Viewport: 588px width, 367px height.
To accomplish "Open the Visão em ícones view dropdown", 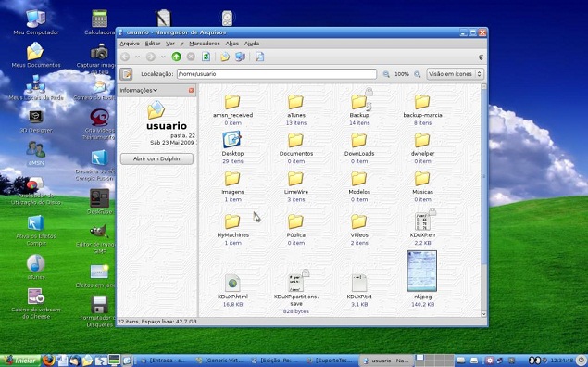I will point(455,74).
